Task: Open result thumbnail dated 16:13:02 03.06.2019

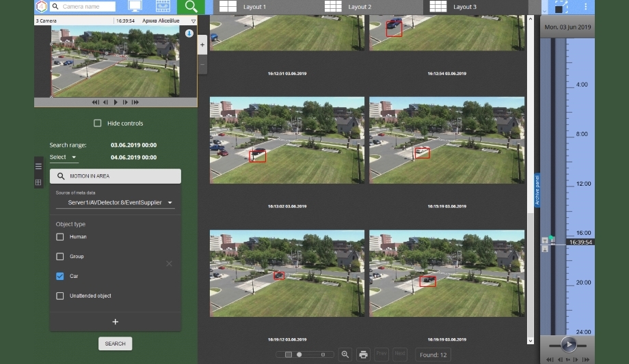Action: pos(287,140)
